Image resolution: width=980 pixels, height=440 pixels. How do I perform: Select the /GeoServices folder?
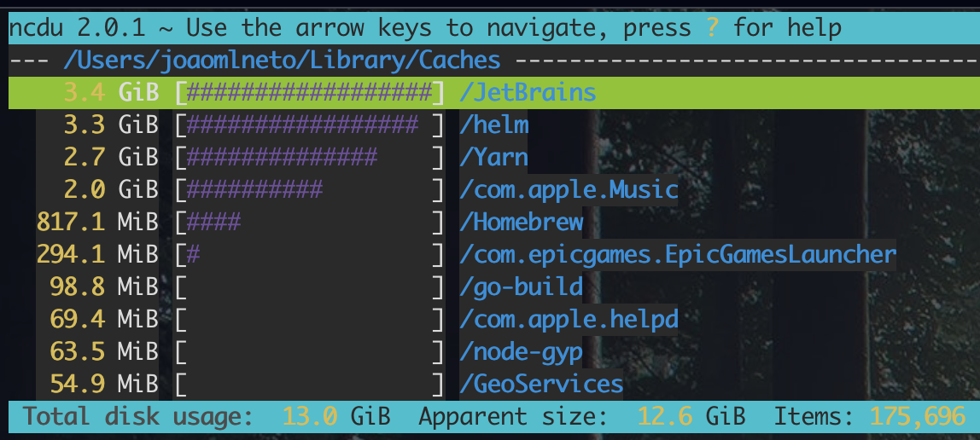[x=541, y=384]
